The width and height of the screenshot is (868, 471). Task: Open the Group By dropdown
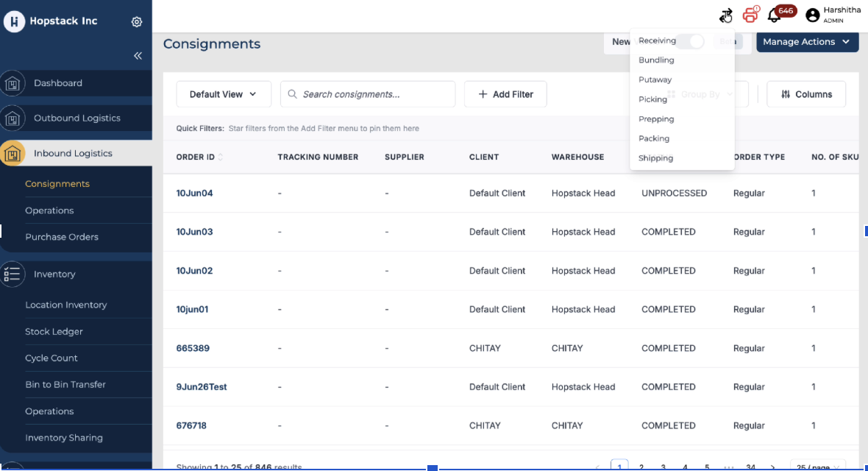click(x=701, y=94)
